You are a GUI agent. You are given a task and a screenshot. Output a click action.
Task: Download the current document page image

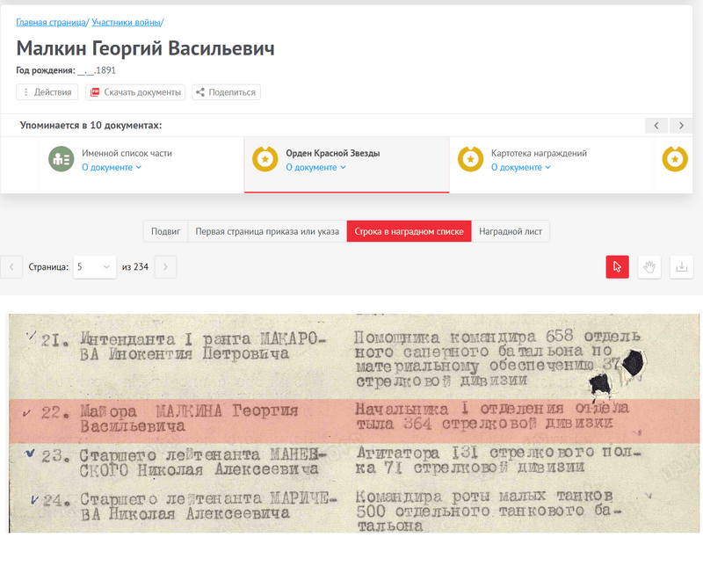(x=682, y=267)
